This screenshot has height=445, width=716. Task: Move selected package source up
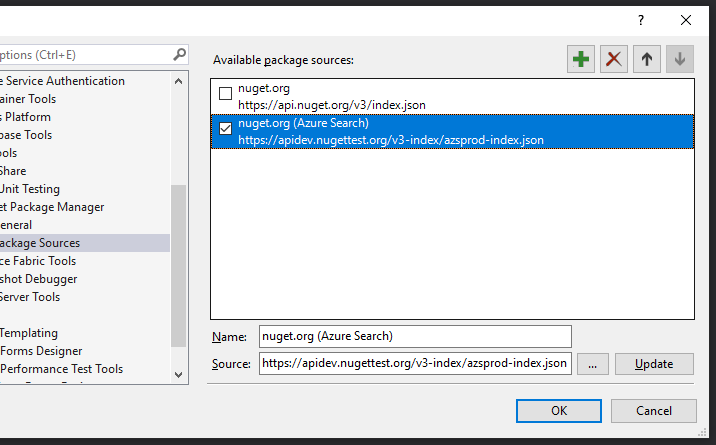pyautogui.click(x=647, y=59)
